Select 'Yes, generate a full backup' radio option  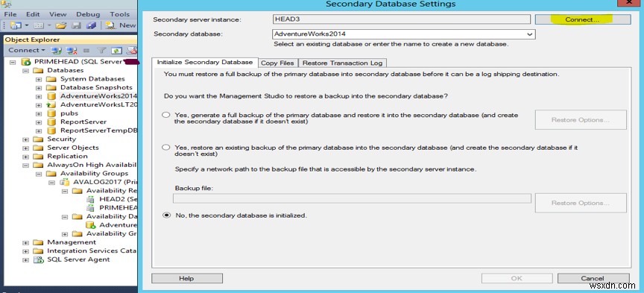166,116
